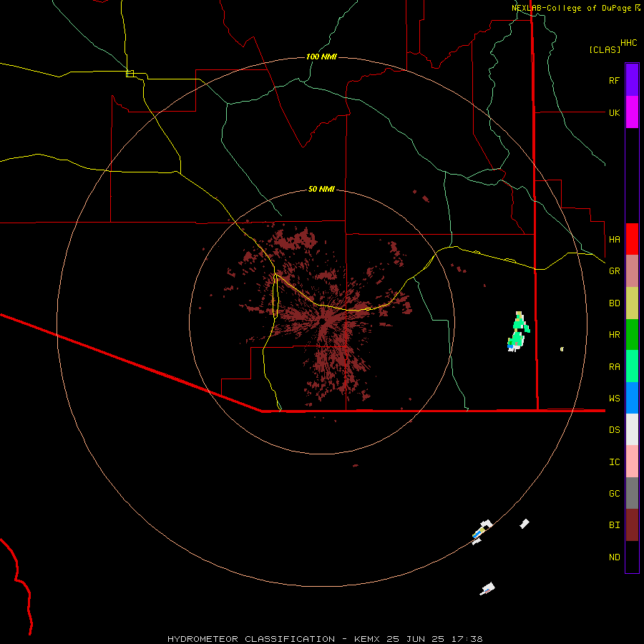Click the small yellow echo dot beyond state line
Viewport: 644px width, 644px height.
[x=562, y=349]
